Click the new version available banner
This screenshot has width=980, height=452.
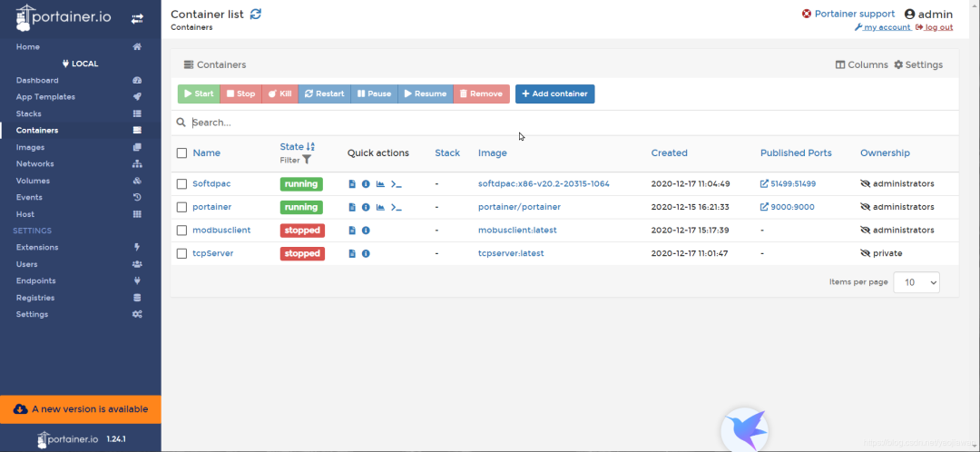[x=81, y=409]
